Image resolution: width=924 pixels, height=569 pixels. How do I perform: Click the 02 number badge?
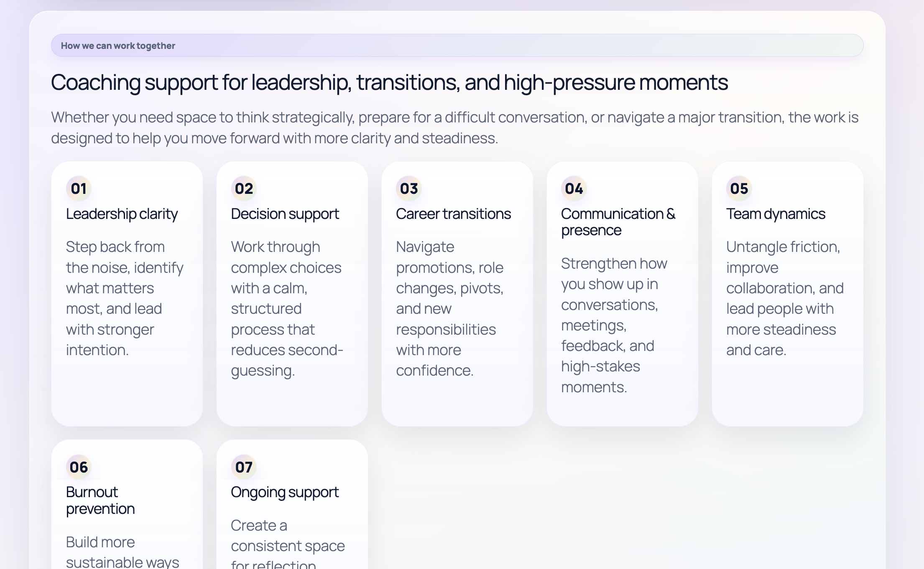pos(244,188)
